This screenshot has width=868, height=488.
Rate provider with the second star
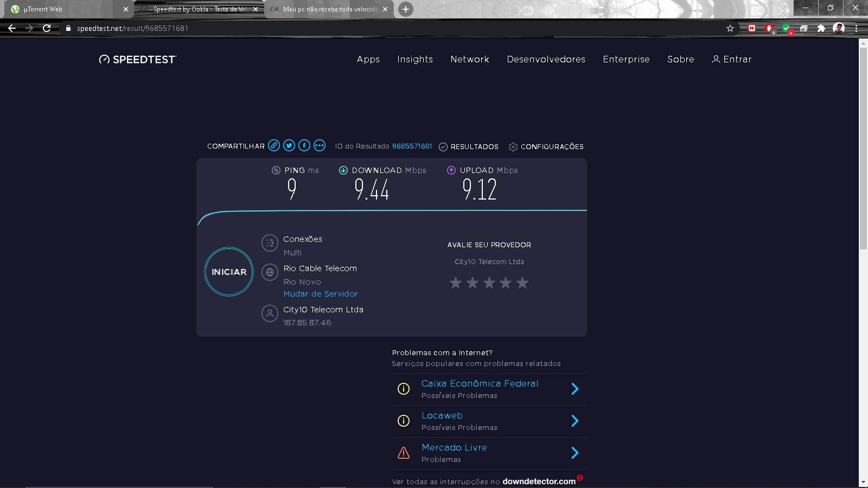pyautogui.click(x=473, y=282)
